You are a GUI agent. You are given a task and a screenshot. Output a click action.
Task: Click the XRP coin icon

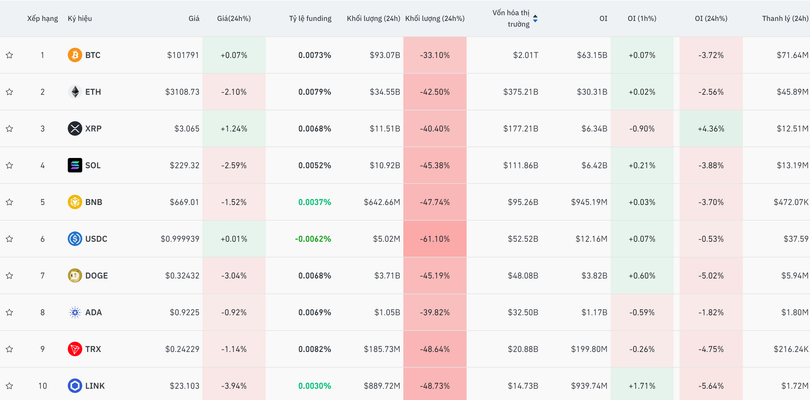tap(74, 128)
